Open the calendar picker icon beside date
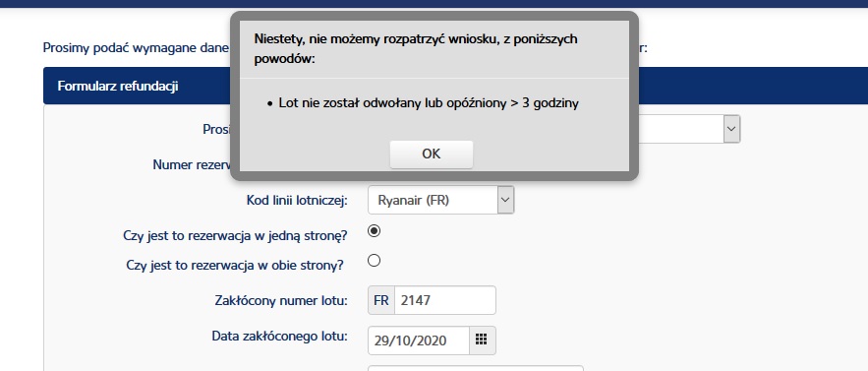Screen dimensions: 868x371 [x=482, y=340]
